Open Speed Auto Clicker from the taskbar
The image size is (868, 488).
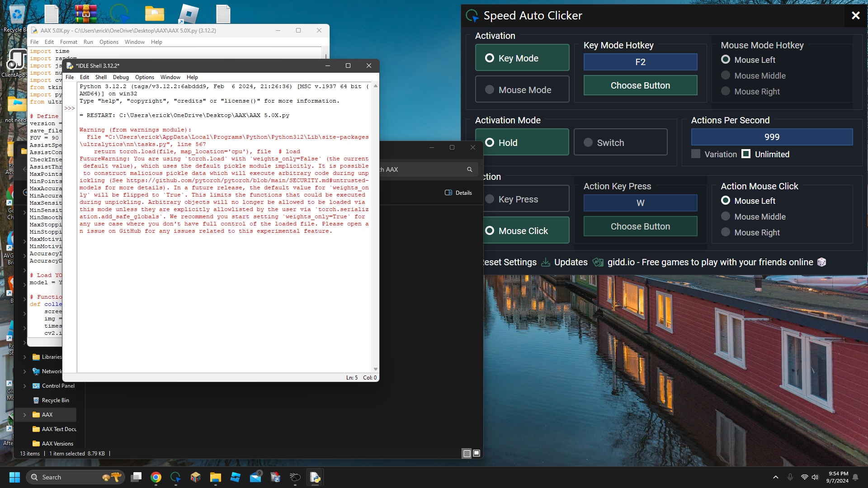click(176, 477)
